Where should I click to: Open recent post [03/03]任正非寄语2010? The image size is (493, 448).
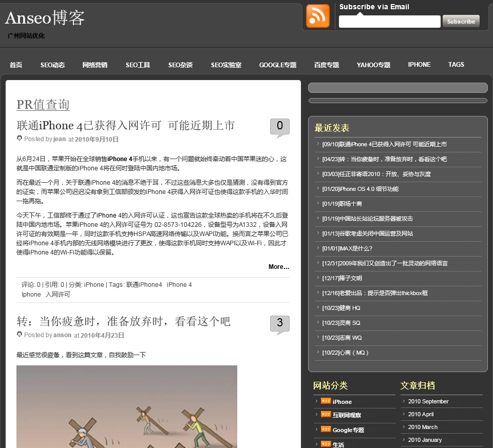pos(376,174)
